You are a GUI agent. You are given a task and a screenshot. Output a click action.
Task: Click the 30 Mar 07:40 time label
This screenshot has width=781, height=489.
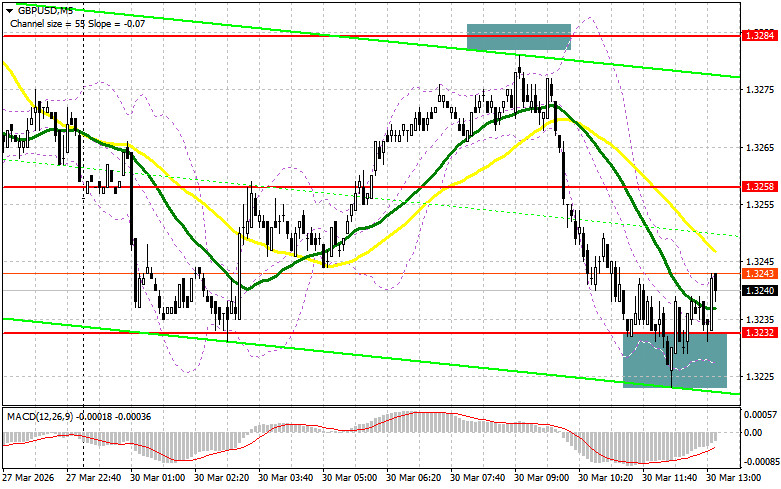tap(477, 478)
